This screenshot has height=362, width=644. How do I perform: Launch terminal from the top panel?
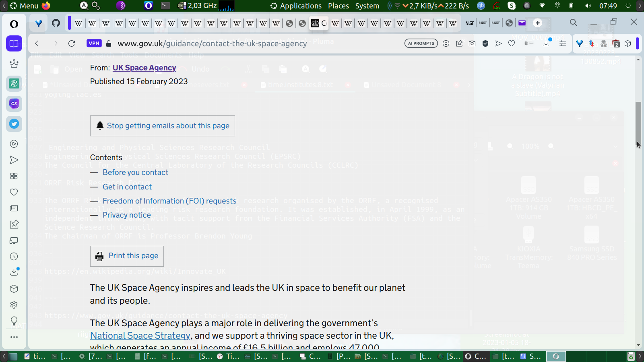(x=165, y=6)
